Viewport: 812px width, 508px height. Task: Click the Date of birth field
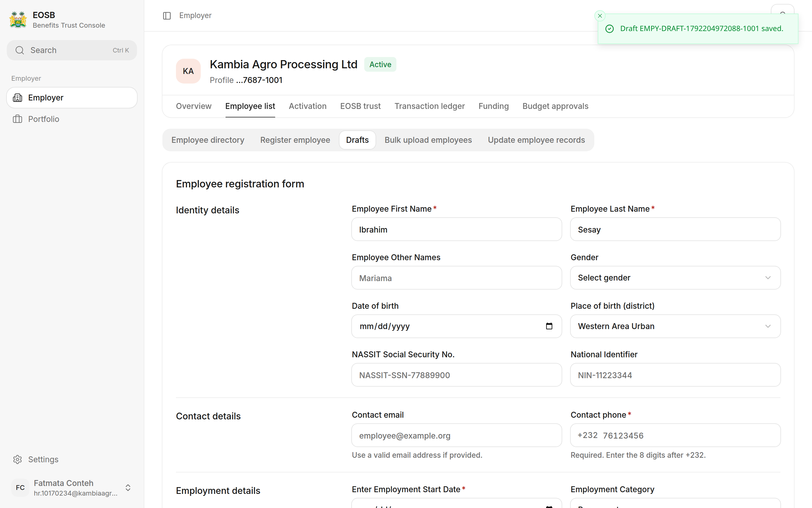coord(456,326)
